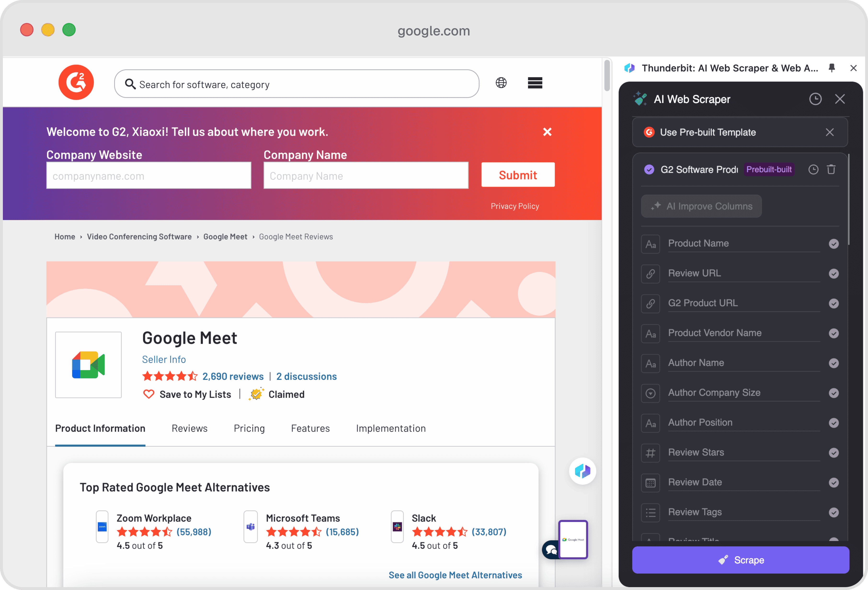
Task: Click the Home breadcrumb
Action: 65,237
